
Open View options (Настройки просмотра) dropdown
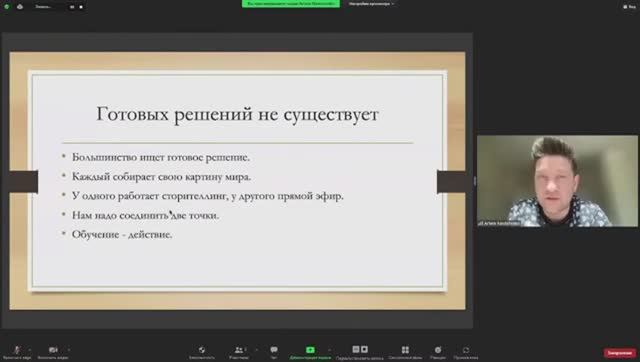pyautogui.click(x=371, y=4)
